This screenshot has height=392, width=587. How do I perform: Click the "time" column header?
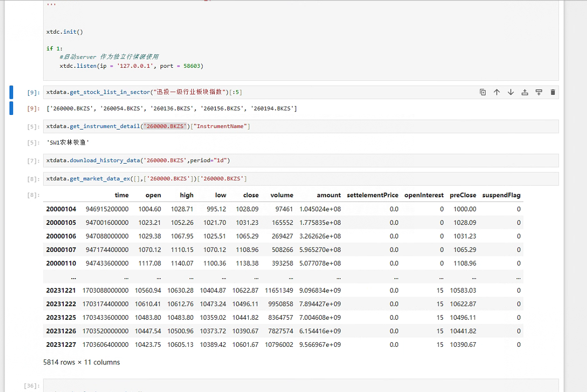point(122,195)
